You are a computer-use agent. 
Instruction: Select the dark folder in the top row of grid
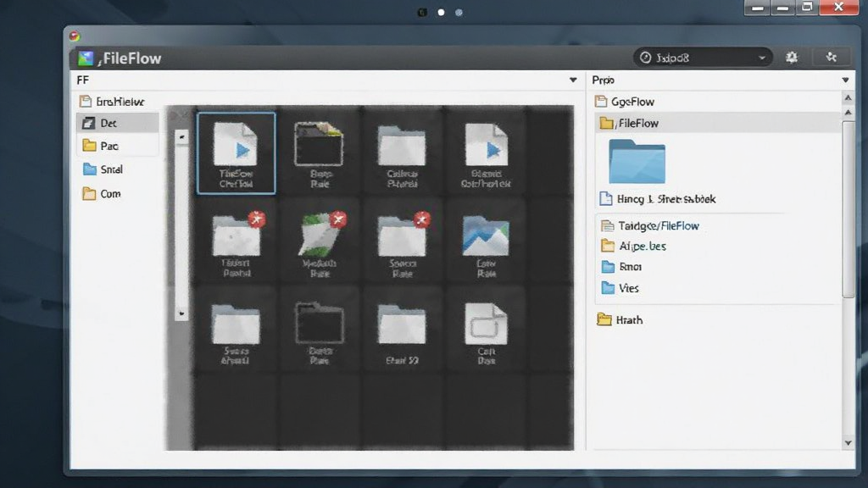pyautogui.click(x=319, y=153)
